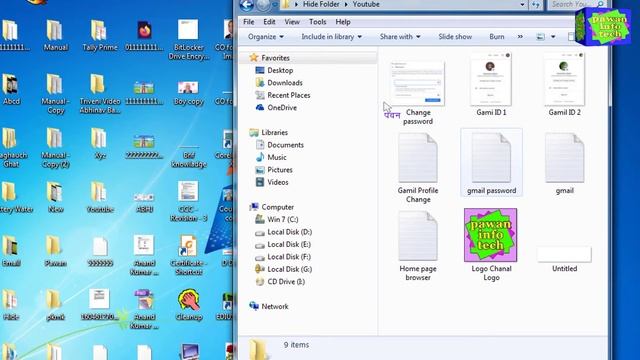The height and width of the screenshot is (360, 640).
Task: Show more toolbar commands chevron
Action: point(520,37)
